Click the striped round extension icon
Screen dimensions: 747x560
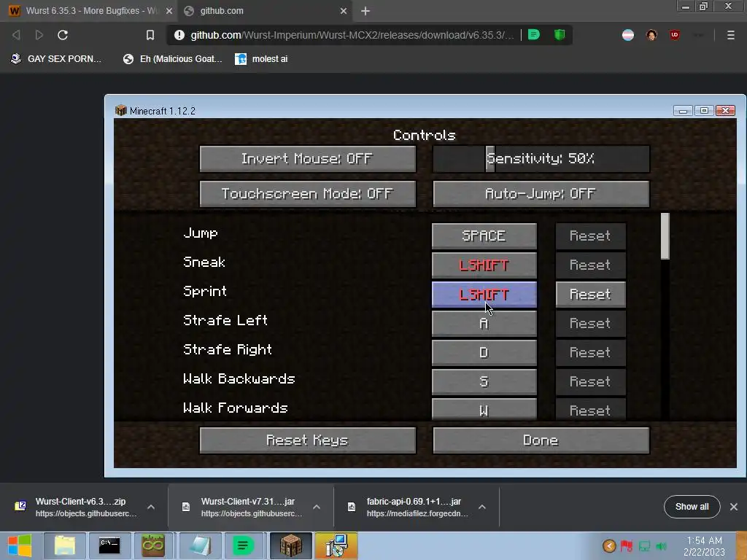point(628,35)
